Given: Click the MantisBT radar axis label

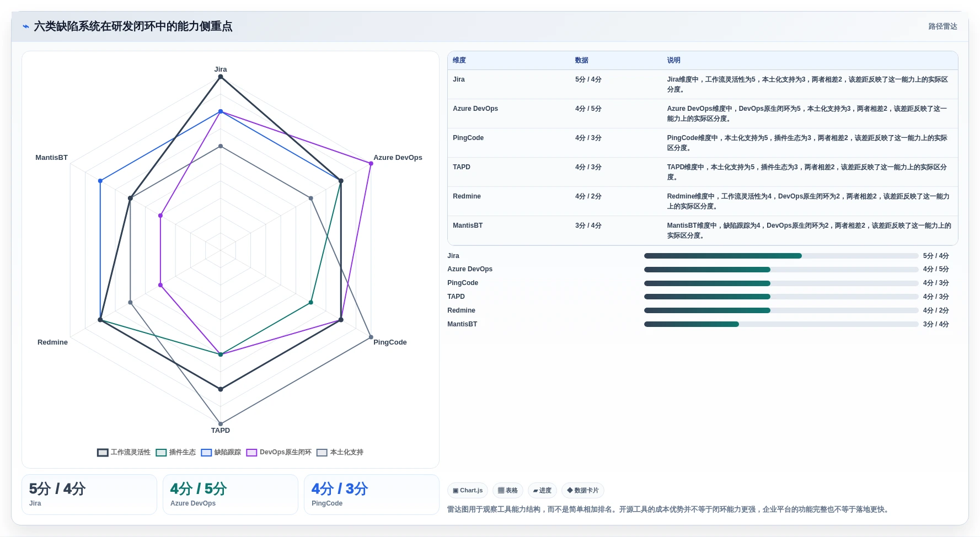Looking at the screenshot, I should (51, 158).
